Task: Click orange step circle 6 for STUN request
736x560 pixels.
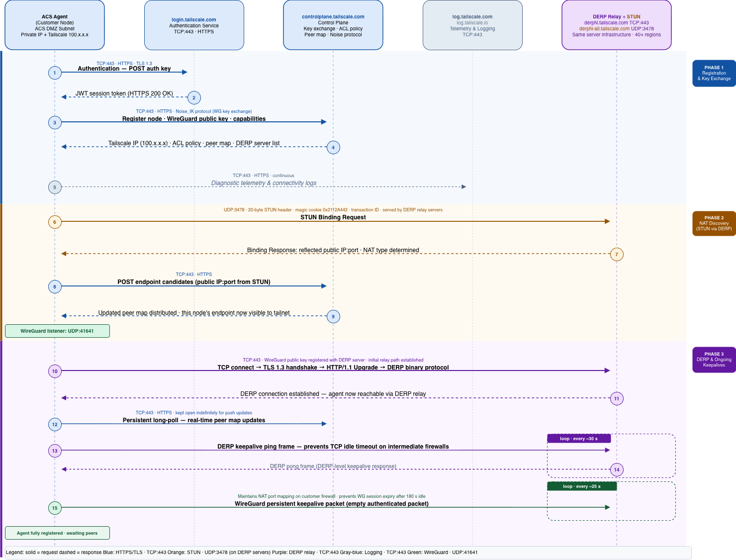Action: pyautogui.click(x=55, y=222)
